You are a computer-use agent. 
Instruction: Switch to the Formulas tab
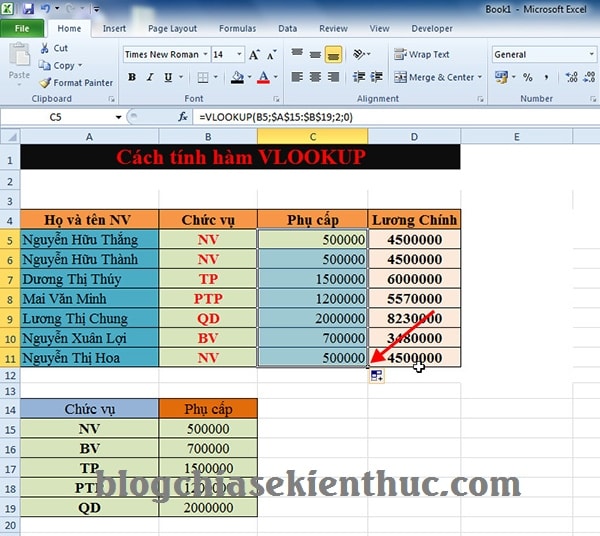(237, 28)
